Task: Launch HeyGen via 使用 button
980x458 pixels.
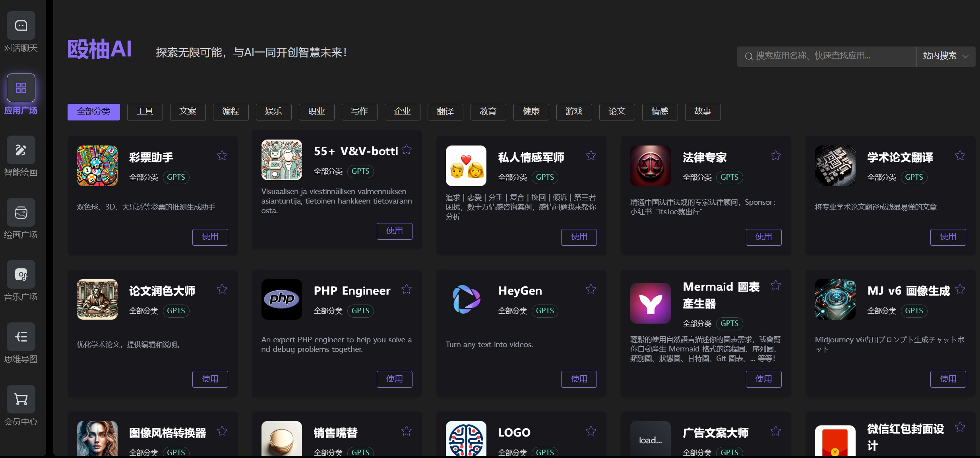Action: (x=579, y=379)
